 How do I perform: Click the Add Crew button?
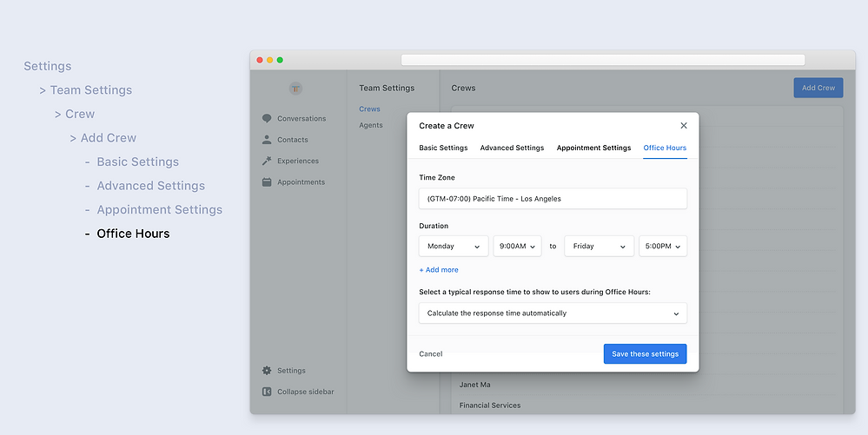[x=818, y=88]
